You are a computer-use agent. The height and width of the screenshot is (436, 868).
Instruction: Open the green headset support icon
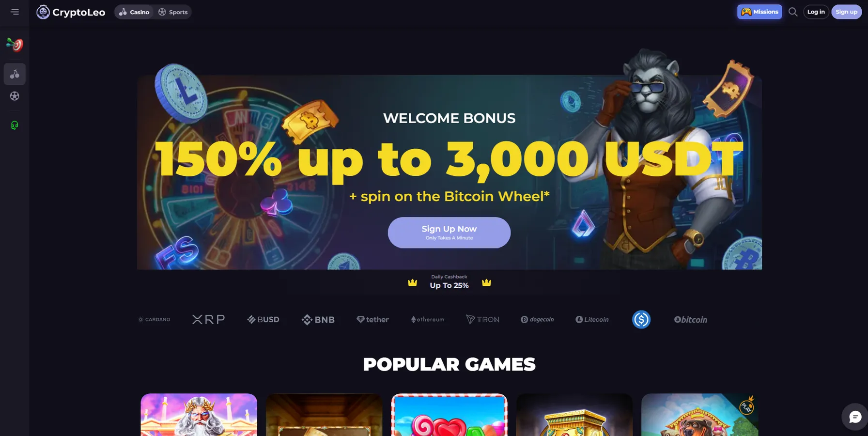tap(15, 125)
